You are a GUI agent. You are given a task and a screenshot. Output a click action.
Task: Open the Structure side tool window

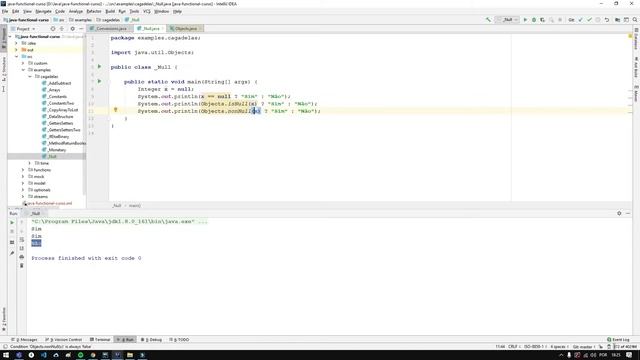tap(4, 69)
